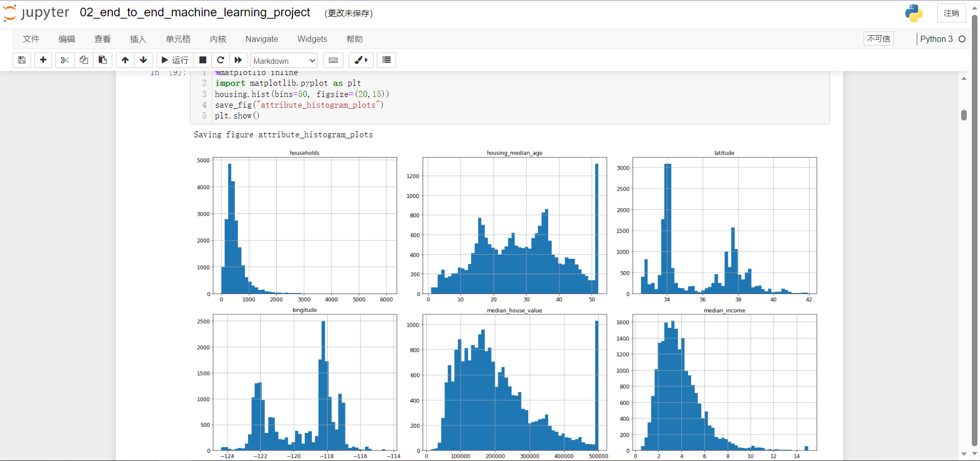Viewport: 980px width, 461px height.
Task: Click the Python 3 kernel name
Action: (x=937, y=39)
